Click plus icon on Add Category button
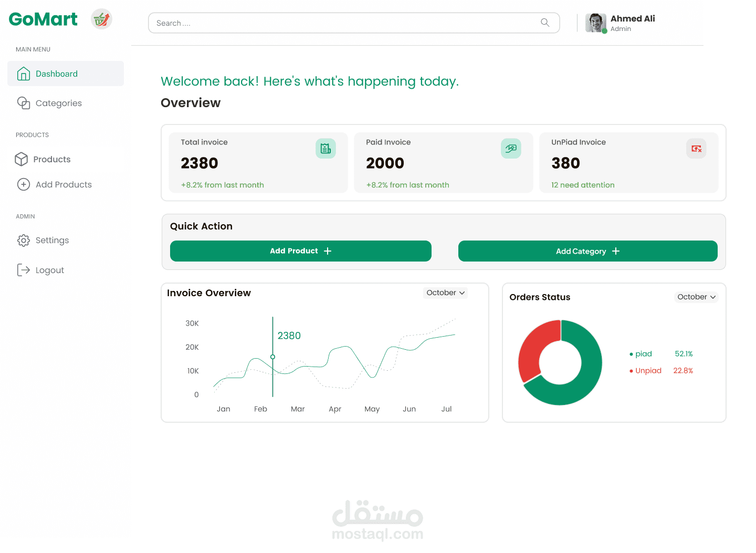756x553 pixels. click(616, 251)
